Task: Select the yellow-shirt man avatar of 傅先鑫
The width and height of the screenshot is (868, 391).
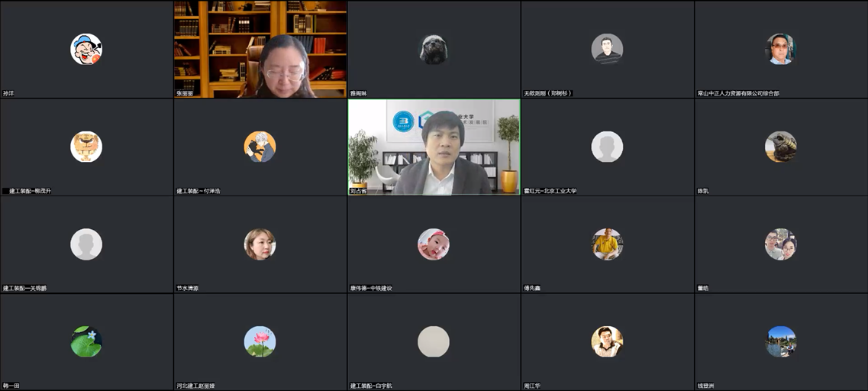Action: 607,244
